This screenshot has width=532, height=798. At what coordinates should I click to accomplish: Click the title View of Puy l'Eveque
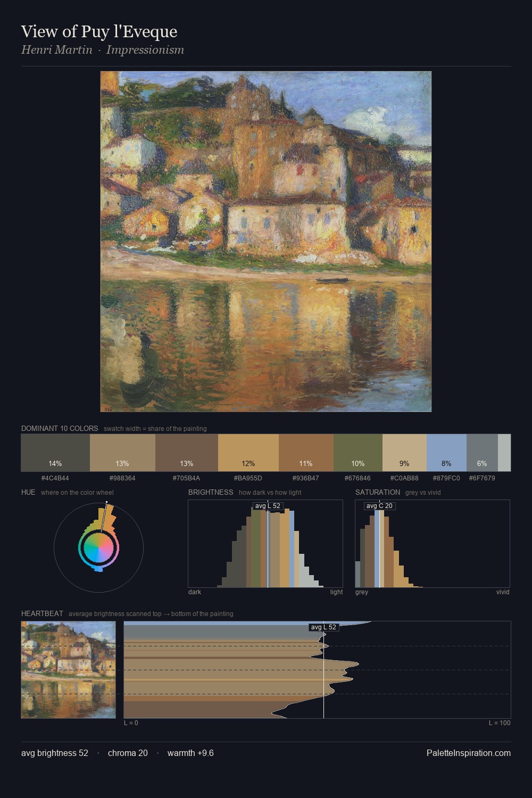point(99,31)
